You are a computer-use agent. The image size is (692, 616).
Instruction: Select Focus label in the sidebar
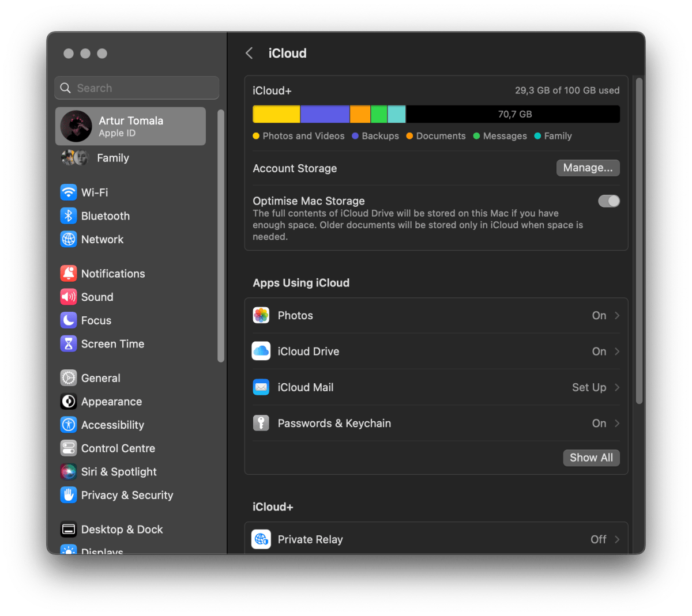point(96,320)
